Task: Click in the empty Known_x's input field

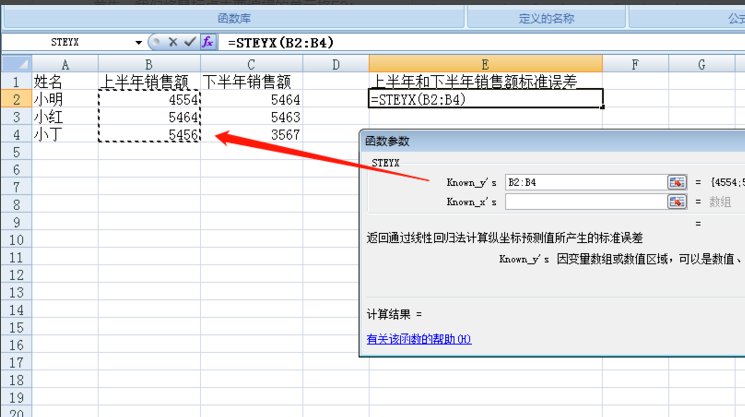Action: pos(586,202)
